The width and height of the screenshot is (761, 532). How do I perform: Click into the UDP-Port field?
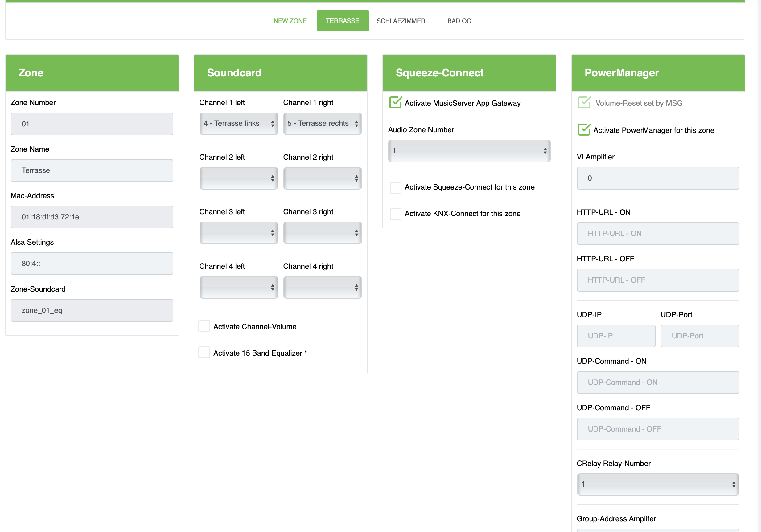tap(700, 336)
